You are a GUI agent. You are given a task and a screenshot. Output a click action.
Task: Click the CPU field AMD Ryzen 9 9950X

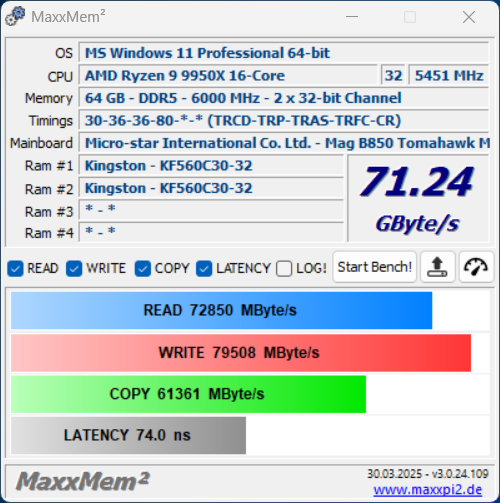228,76
